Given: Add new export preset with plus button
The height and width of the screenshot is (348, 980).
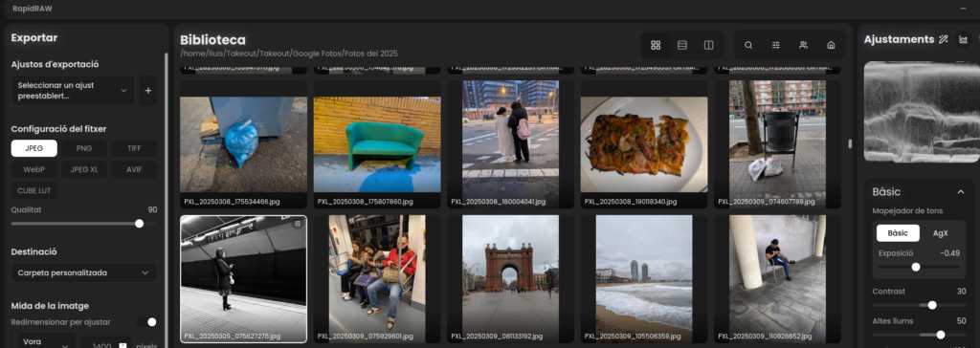Looking at the screenshot, I should pyautogui.click(x=148, y=91).
